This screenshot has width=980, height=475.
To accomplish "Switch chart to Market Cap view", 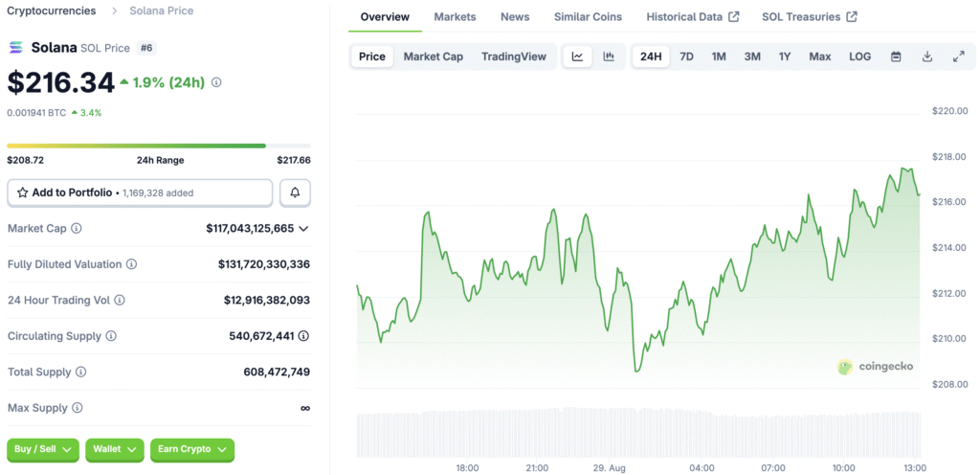I will (x=433, y=57).
